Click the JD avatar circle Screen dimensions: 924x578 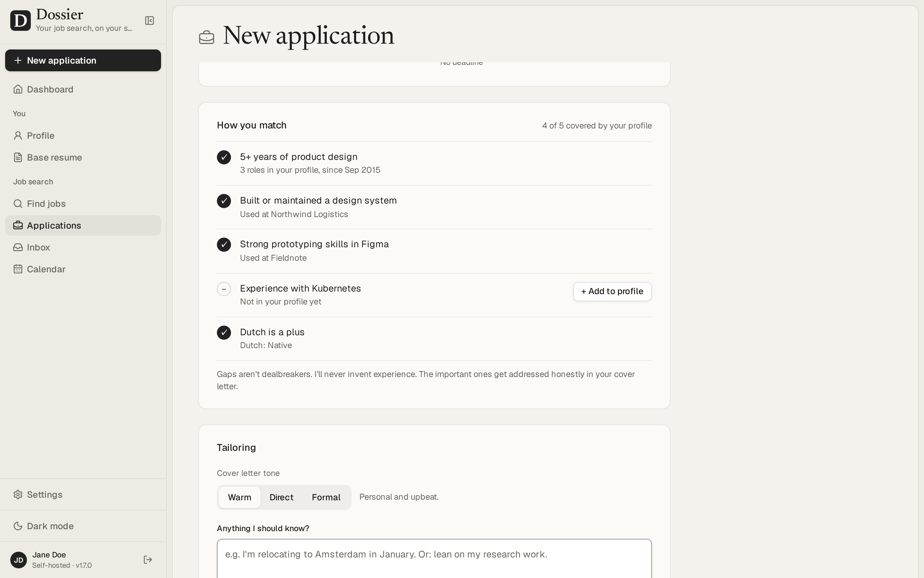18,560
